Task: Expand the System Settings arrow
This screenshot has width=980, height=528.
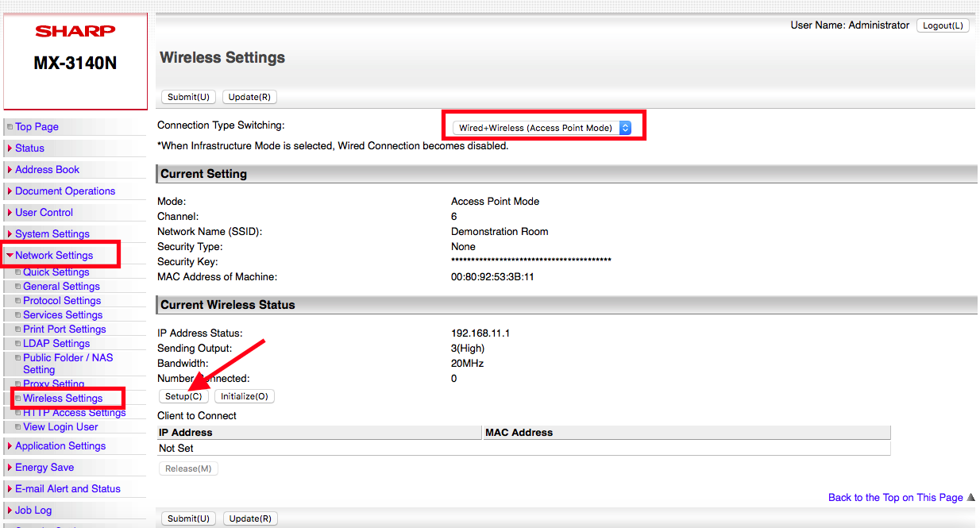Action: coord(10,234)
